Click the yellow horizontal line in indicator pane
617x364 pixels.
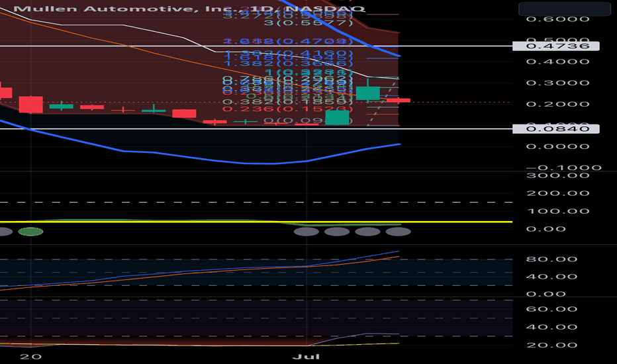click(x=256, y=222)
